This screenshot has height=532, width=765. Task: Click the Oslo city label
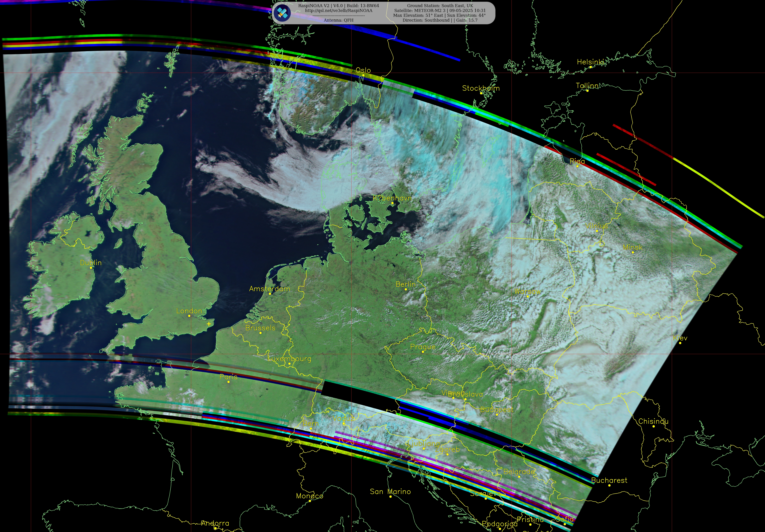(x=363, y=70)
